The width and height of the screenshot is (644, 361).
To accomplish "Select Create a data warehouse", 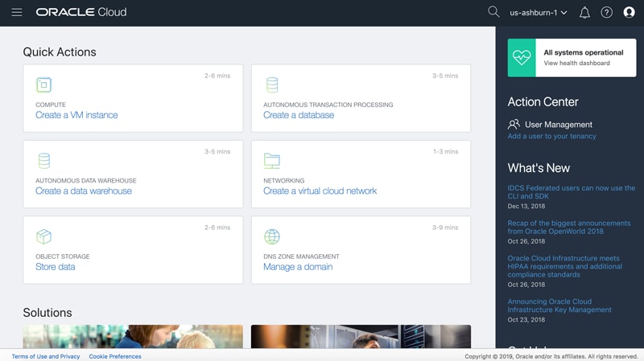I will click(x=84, y=191).
